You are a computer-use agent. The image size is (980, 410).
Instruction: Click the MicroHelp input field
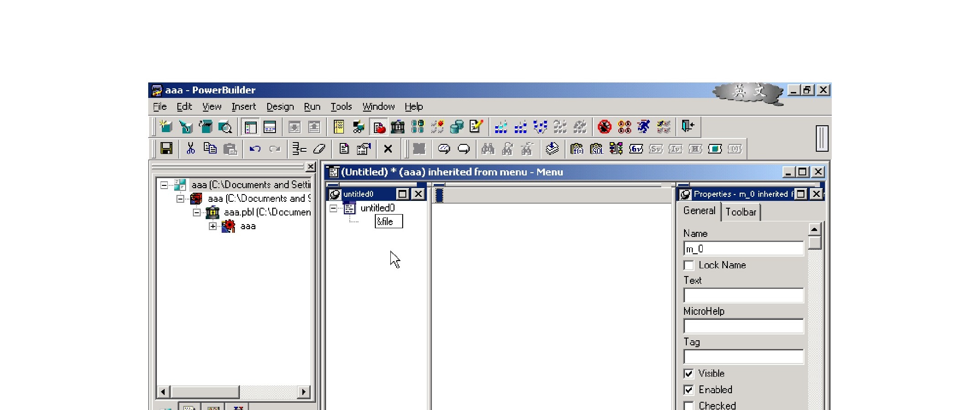(x=743, y=326)
